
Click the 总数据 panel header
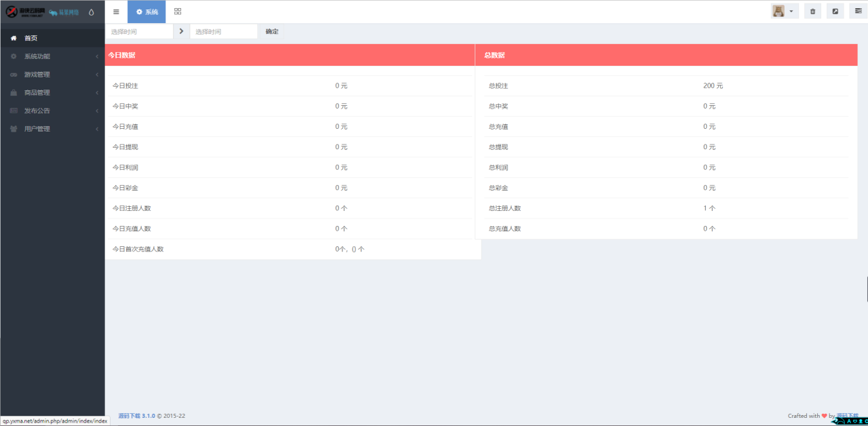pos(667,55)
